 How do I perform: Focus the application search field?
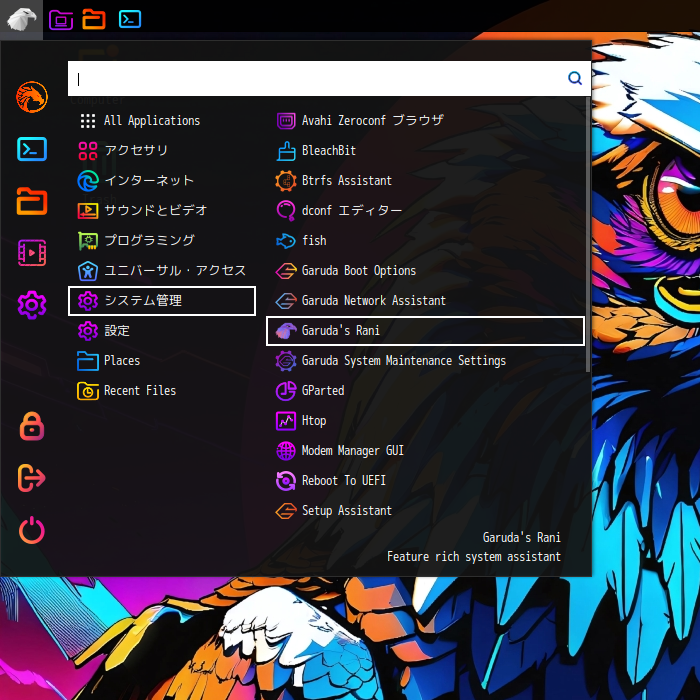pos(315,78)
